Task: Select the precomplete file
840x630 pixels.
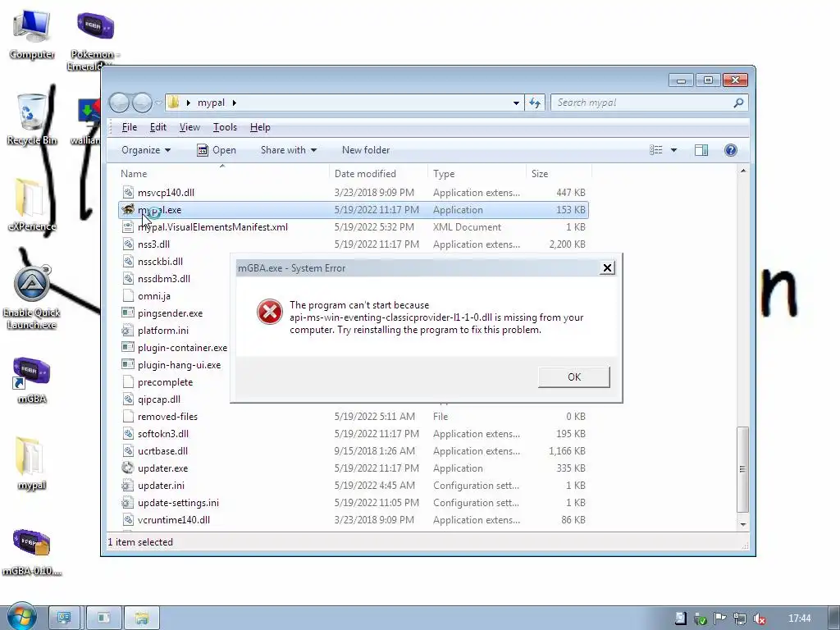Action: click(165, 382)
